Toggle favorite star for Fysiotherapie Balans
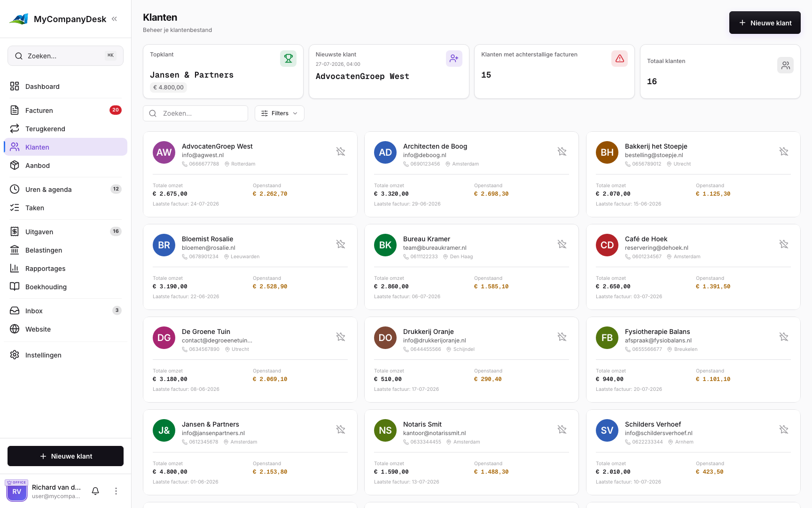Image resolution: width=812 pixels, height=508 pixels. click(x=784, y=337)
